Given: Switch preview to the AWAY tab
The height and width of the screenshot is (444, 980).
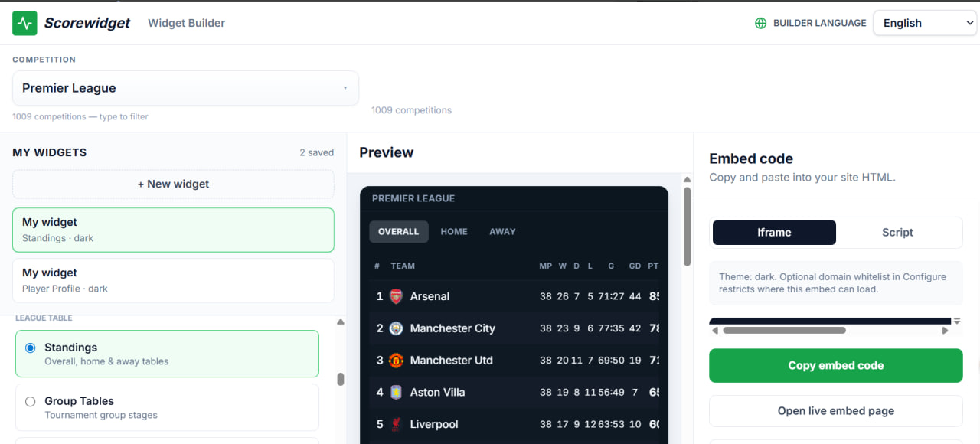Looking at the screenshot, I should click(x=502, y=231).
